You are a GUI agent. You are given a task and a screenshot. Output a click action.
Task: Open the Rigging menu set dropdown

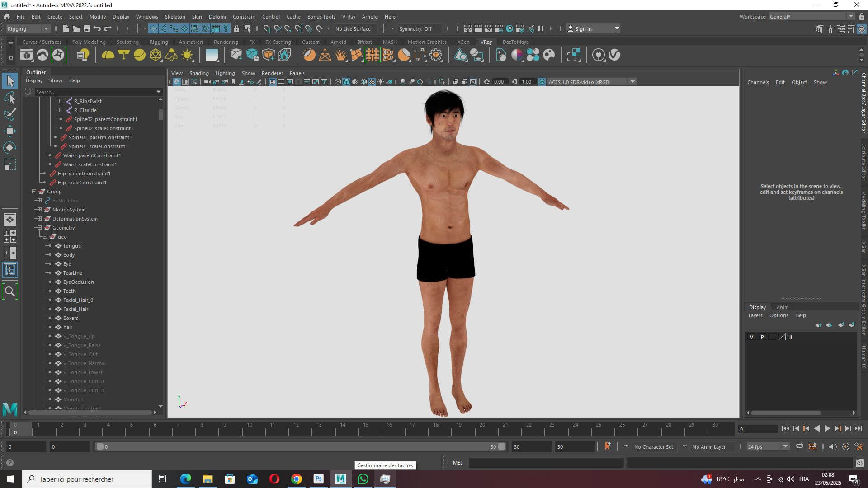[x=28, y=28]
